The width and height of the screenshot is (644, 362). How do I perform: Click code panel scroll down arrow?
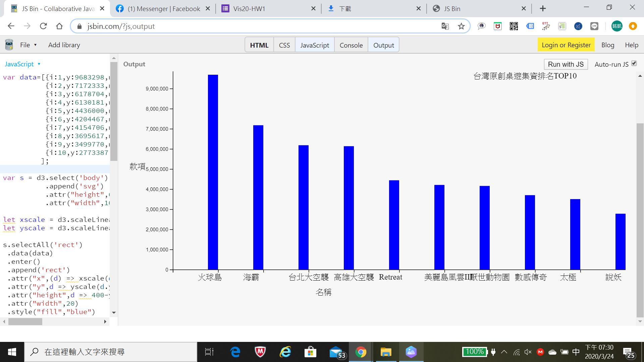[x=114, y=313]
